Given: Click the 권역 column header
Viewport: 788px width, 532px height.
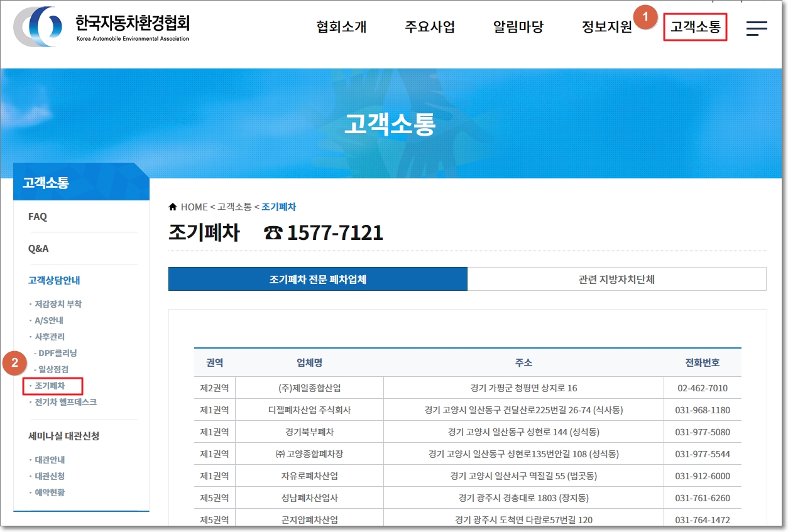Looking at the screenshot, I should click(214, 362).
